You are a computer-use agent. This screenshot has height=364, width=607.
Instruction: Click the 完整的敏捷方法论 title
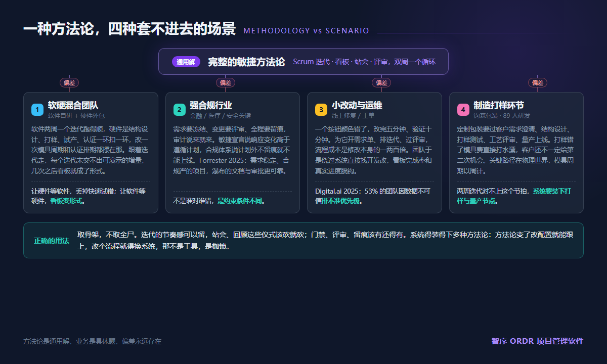tap(246, 62)
